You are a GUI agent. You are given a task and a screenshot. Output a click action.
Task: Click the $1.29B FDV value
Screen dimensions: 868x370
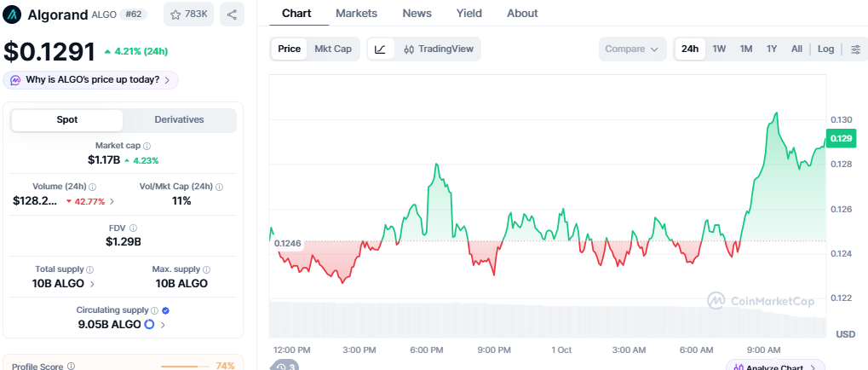click(x=123, y=241)
